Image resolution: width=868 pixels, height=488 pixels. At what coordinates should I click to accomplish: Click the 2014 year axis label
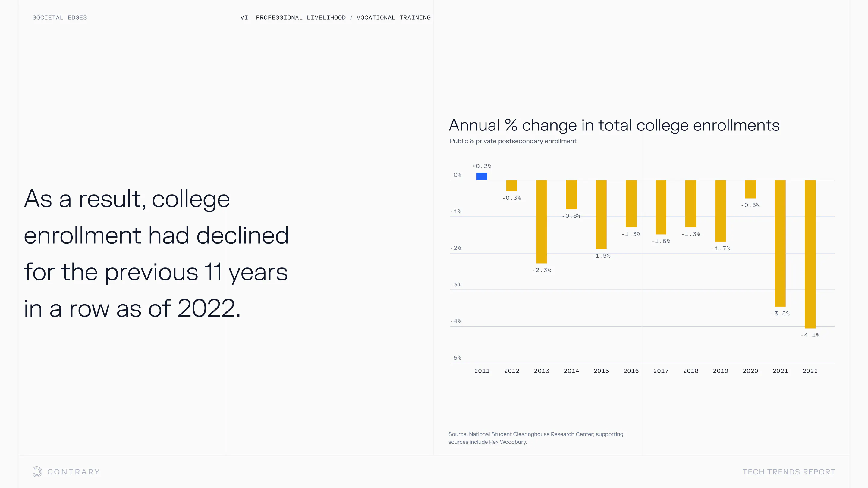571,371
